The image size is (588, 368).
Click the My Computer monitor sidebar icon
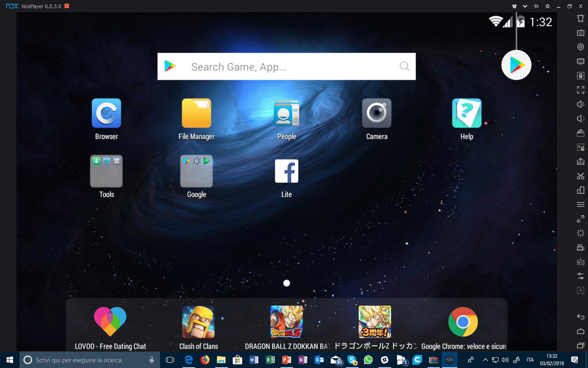point(581,61)
